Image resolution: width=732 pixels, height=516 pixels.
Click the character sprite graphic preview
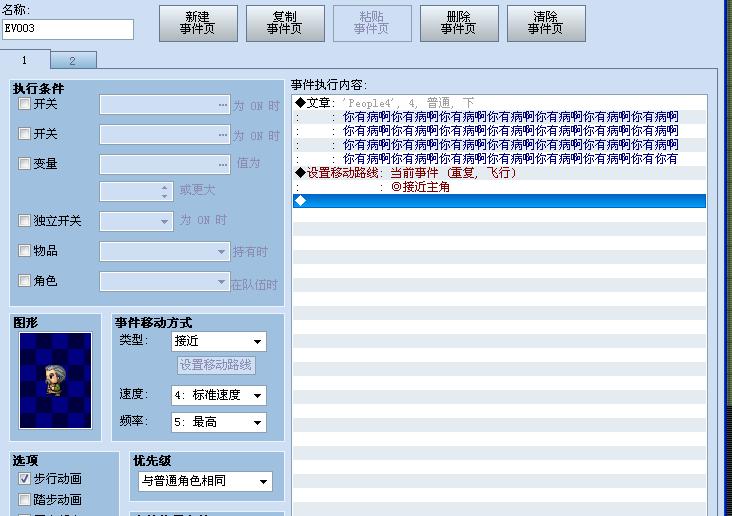pos(56,380)
